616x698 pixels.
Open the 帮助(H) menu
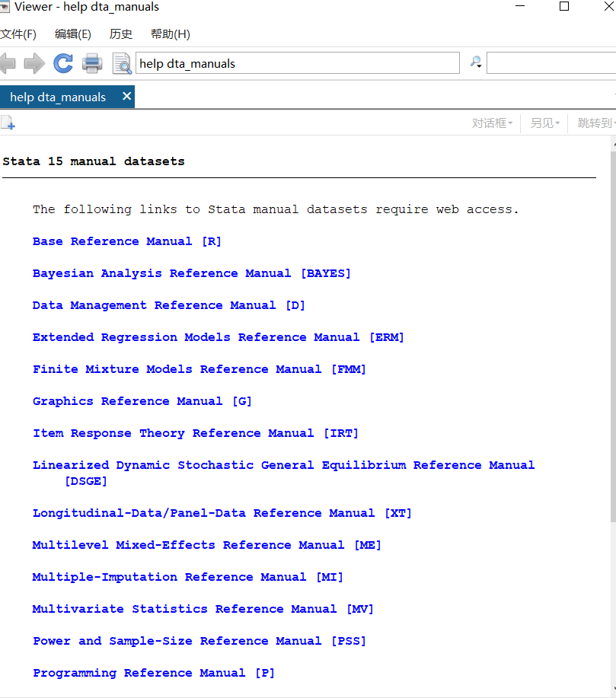pos(171,33)
